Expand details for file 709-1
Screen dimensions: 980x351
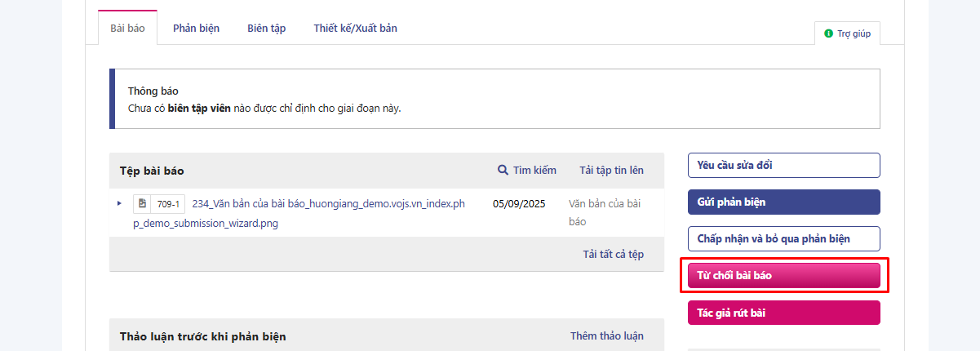point(119,203)
